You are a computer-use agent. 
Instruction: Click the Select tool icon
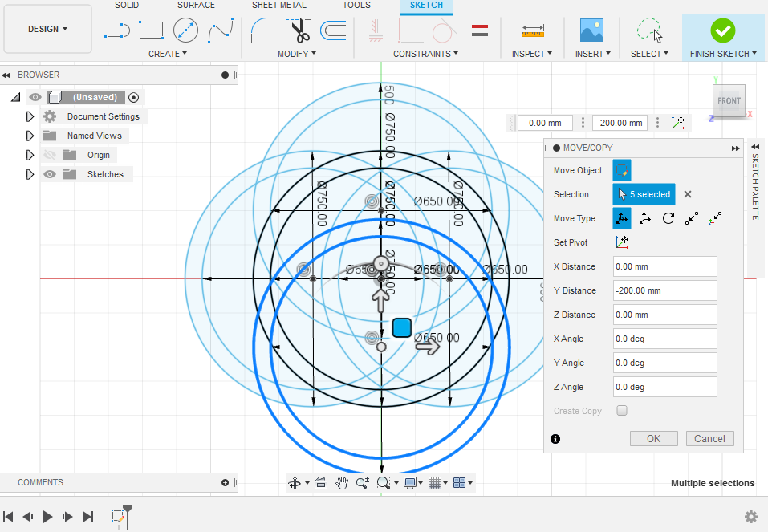tap(649, 30)
